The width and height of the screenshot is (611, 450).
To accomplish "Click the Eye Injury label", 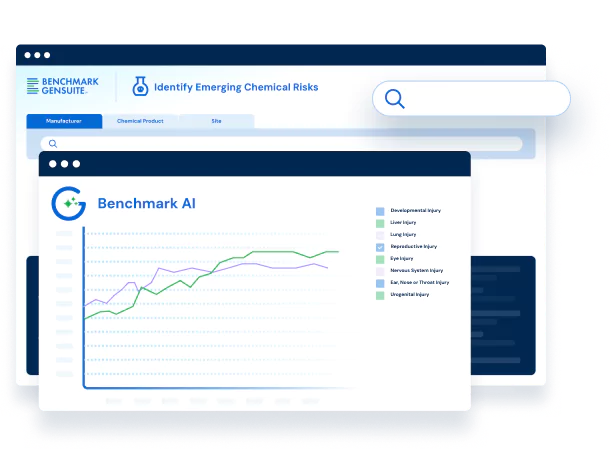I will tap(402, 258).
